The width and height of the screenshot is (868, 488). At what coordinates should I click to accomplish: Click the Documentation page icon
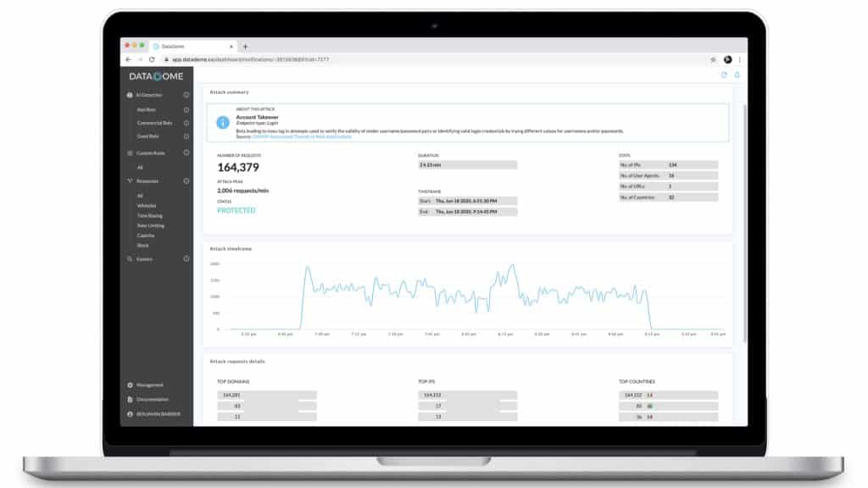coord(130,400)
